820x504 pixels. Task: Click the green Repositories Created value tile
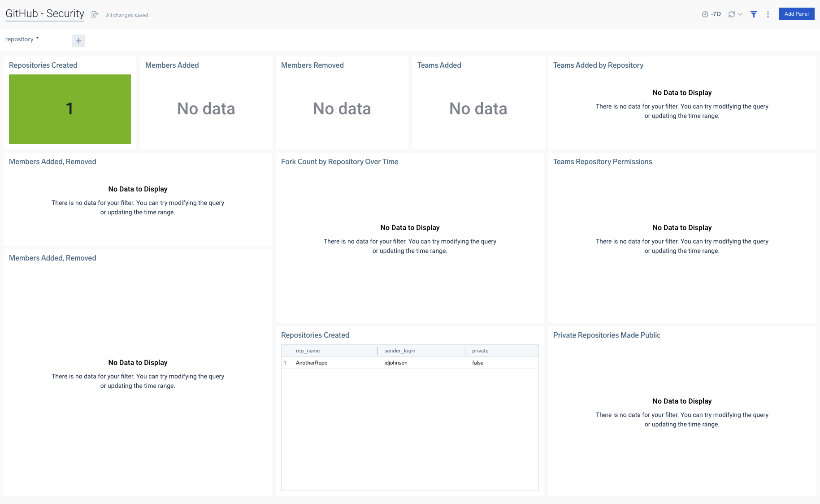tap(70, 109)
